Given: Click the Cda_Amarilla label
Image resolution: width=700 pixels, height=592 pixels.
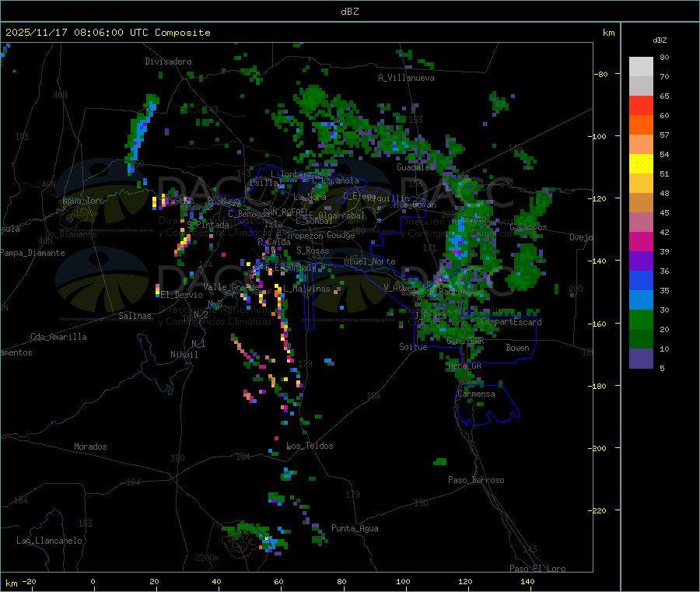Looking at the screenshot, I should point(58,337).
